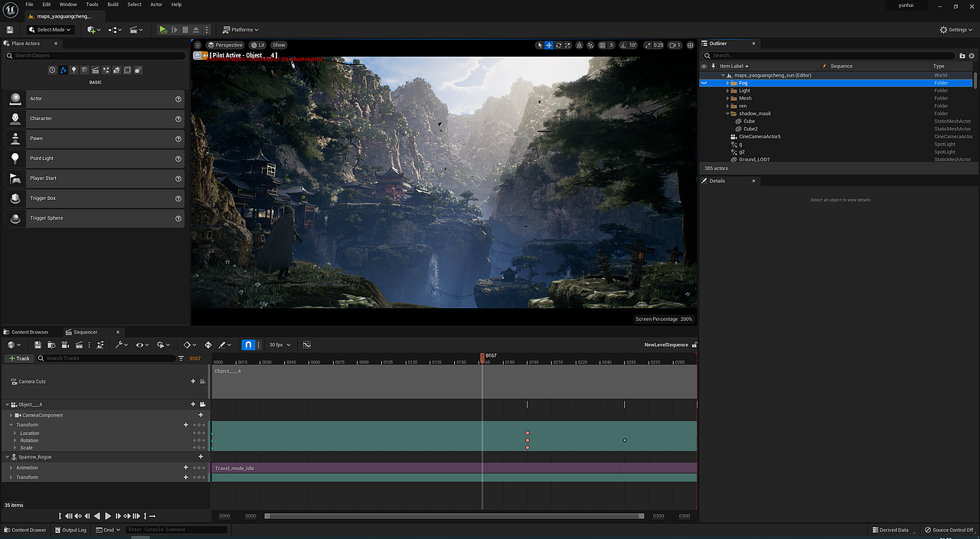Expand the Location track under Transform
980x539 pixels.
15,433
